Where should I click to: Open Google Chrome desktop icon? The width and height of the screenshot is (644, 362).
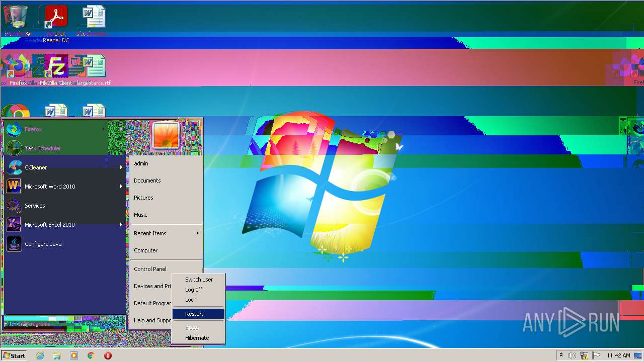tap(17, 112)
